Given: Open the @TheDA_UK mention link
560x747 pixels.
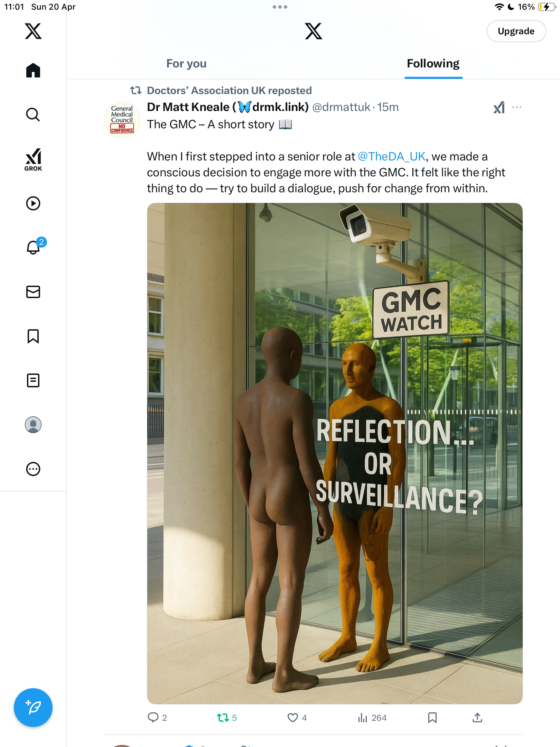Looking at the screenshot, I should (391, 157).
